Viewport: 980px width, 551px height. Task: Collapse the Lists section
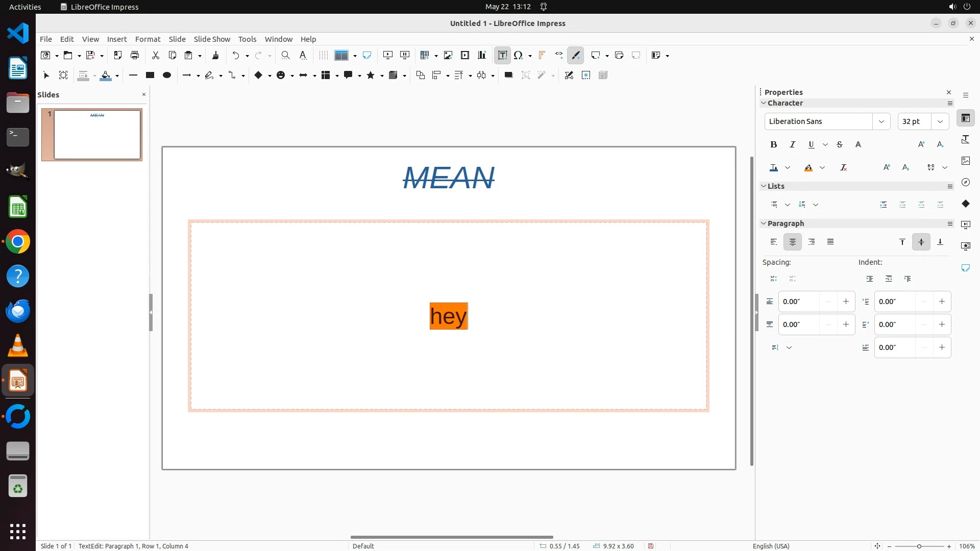(x=764, y=186)
